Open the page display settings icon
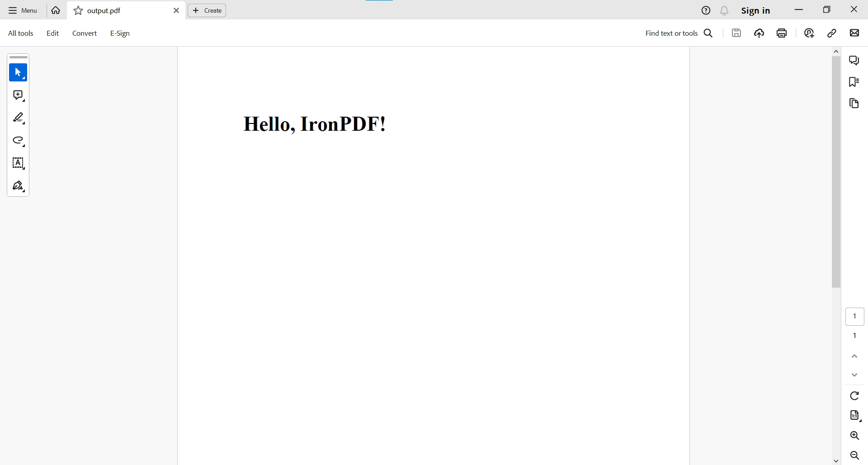 click(855, 416)
